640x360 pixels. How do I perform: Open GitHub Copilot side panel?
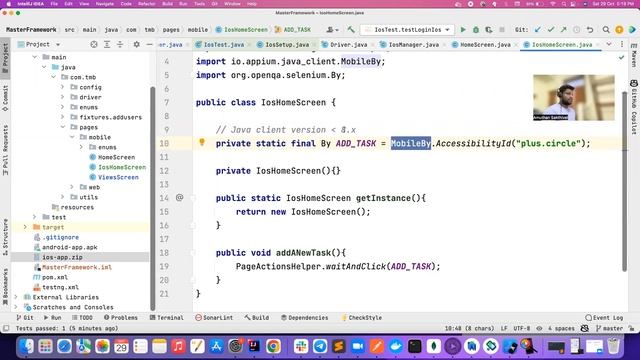point(634,107)
